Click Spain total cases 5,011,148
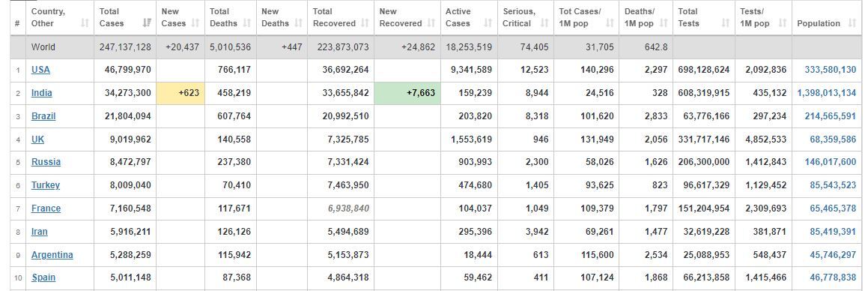The height and width of the screenshot is (291, 868). pyautogui.click(x=130, y=277)
